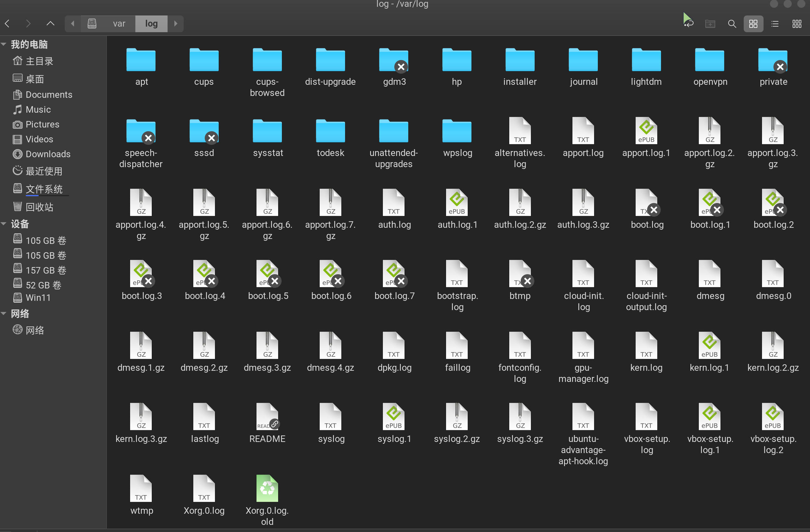Go forward with the right arrow
810x532 pixels.
click(28, 24)
